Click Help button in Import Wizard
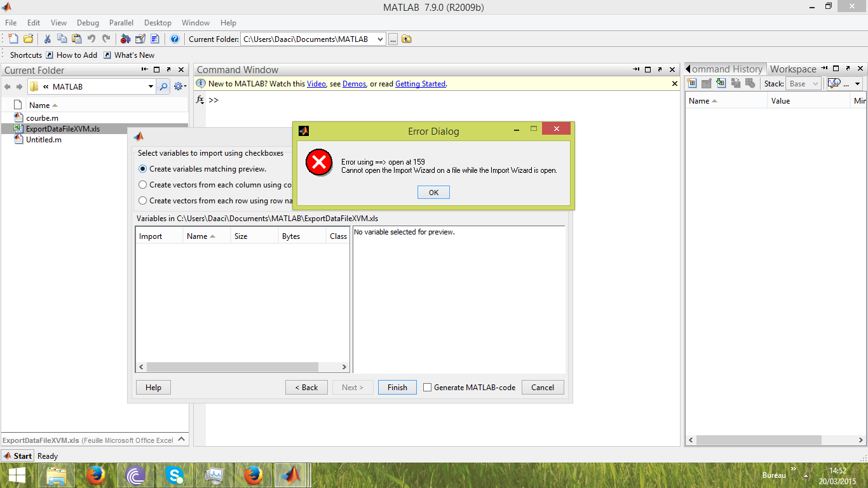868x488 pixels. click(153, 388)
